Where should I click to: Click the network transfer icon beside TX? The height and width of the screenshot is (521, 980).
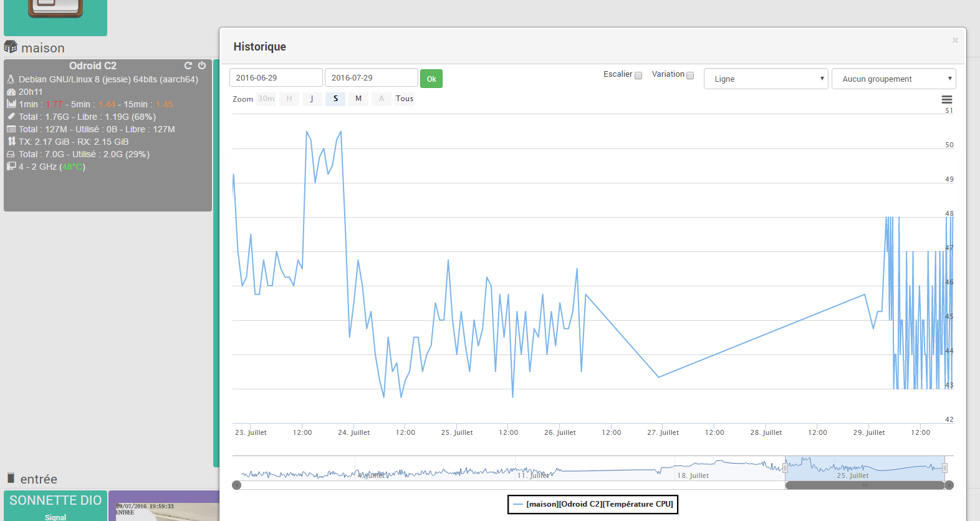click(x=11, y=141)
